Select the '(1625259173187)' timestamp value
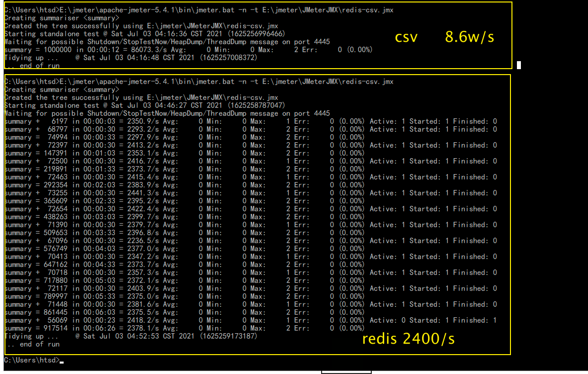The height and width of the screenshot is (374, 588). click(x=228, y=336)
